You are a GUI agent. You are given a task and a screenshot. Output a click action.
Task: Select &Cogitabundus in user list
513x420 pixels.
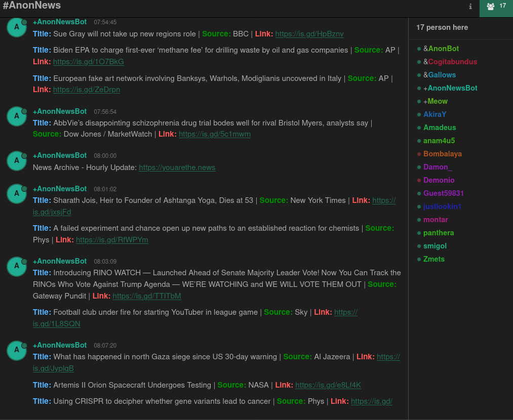pos(450,62)
